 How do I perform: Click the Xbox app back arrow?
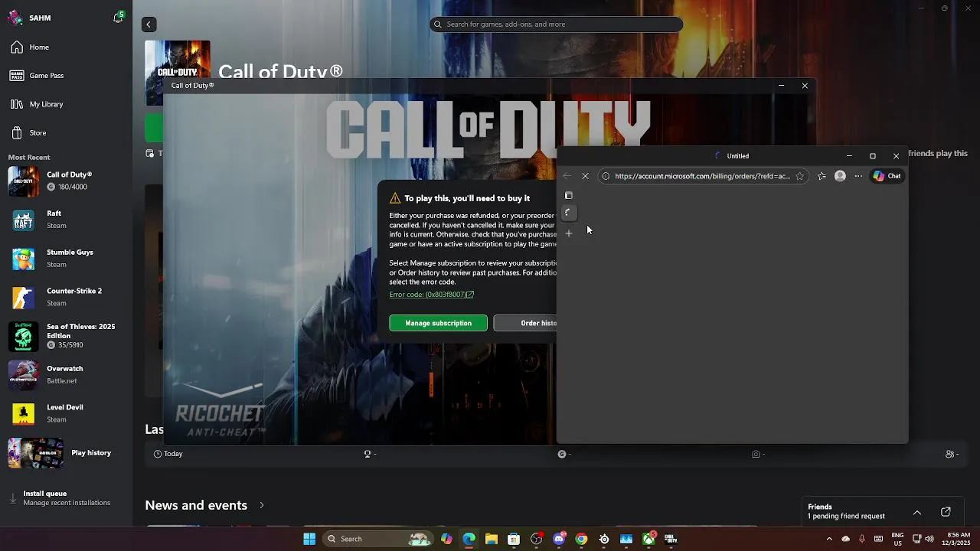tap(149, 24)
